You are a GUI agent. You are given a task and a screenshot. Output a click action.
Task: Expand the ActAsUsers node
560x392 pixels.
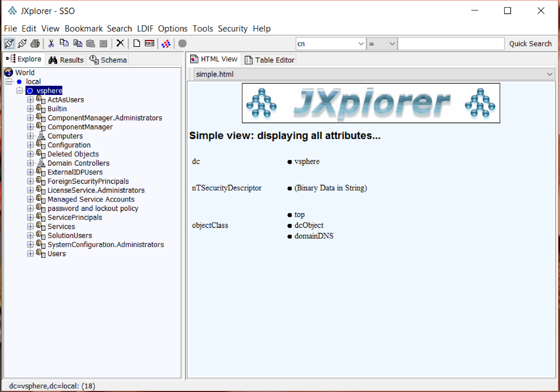click(x=30, y=99)
